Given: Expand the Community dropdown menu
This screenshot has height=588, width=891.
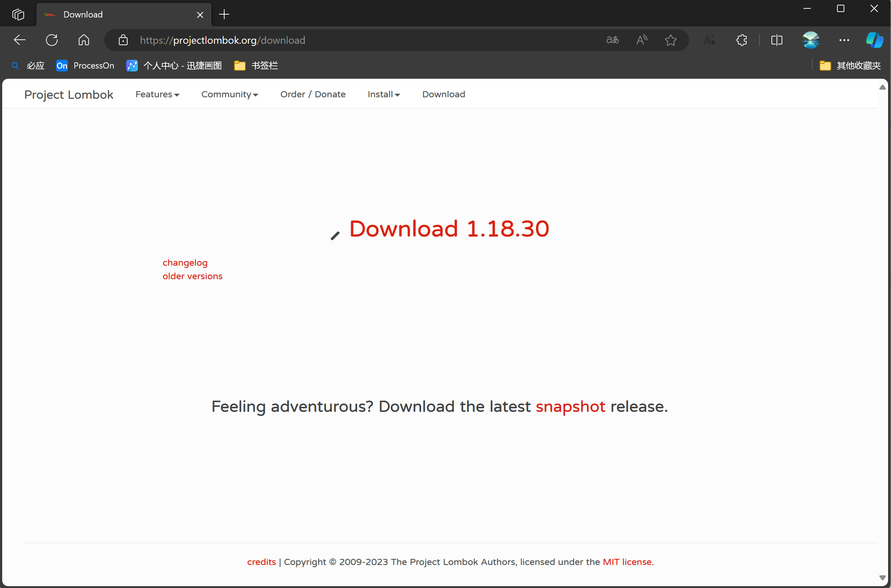Looking at the screenshot, I should [230, 94].
